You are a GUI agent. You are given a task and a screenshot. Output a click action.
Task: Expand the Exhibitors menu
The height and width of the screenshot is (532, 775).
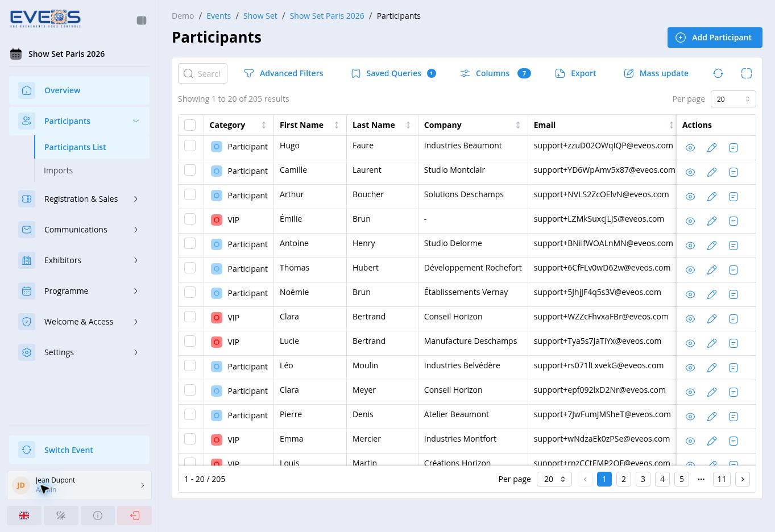pos(79,260)
